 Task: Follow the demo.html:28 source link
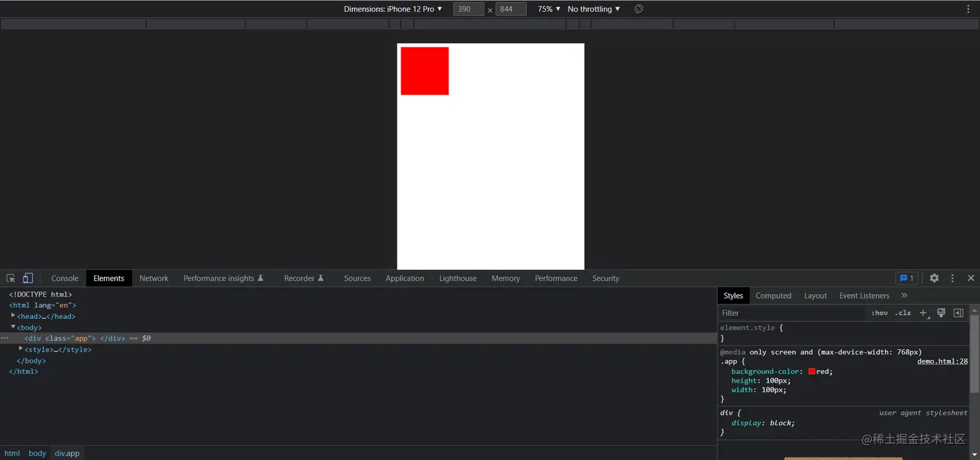coord(942,362)
